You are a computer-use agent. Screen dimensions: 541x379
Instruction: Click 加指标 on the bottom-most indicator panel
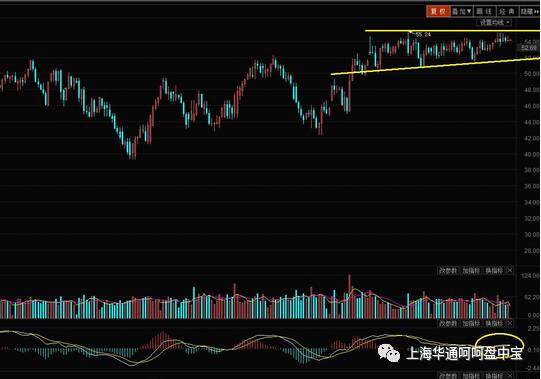click(x=471, y=376)
